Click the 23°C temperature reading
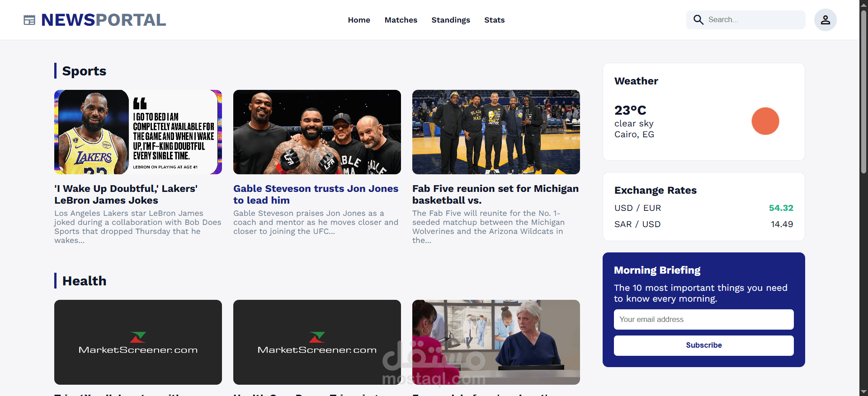 [x=630, y=110]
